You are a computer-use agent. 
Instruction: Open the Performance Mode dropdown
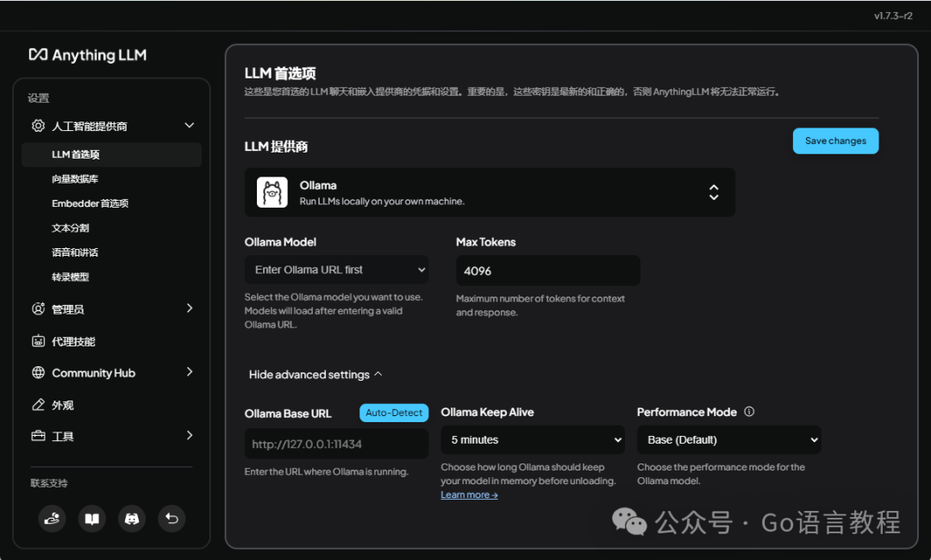[x=729, y=440]
